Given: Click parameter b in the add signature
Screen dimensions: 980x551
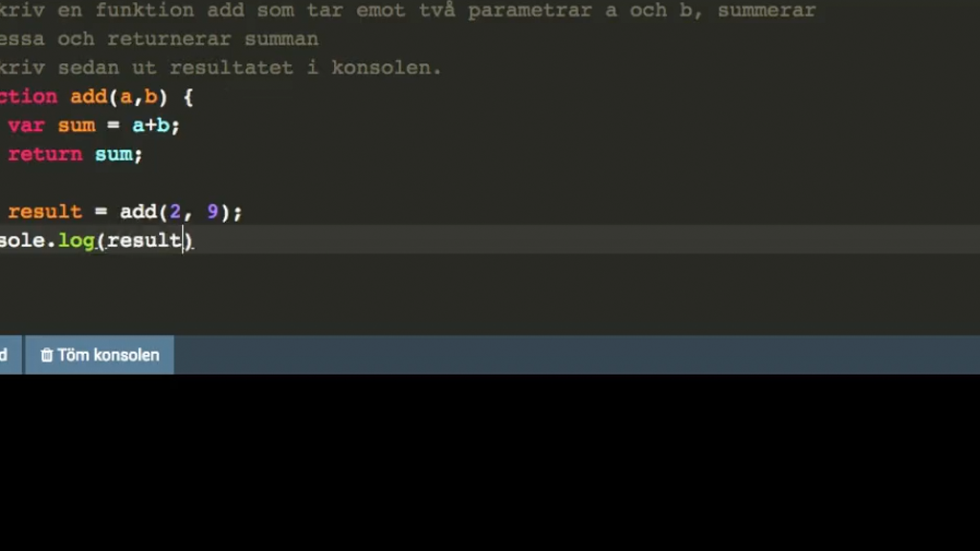Looking at the screenshot, I should [x=150, y=97].
